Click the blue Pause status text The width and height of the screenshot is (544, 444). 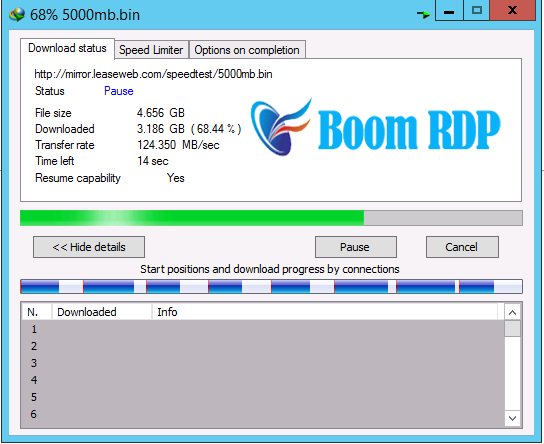coord(119,91)
